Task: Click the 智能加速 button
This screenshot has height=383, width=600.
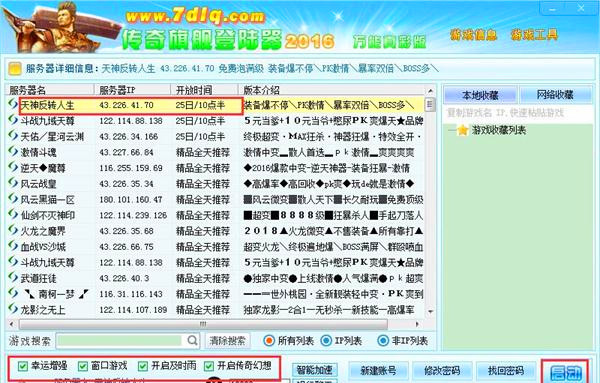Action: click(315, 370)
